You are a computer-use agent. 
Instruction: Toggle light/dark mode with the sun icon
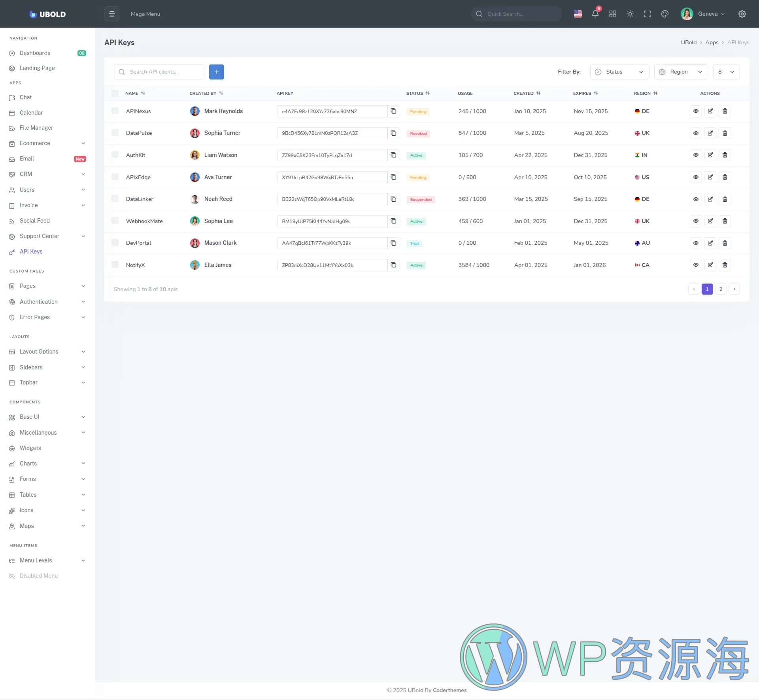(x=630, y=14)
